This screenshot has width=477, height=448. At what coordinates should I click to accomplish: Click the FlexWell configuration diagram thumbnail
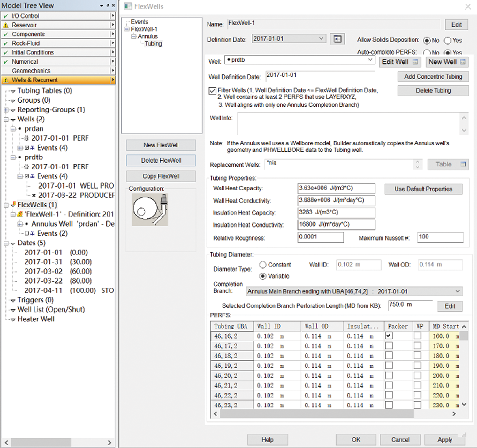pyautogui.click(x=150, y=210)
